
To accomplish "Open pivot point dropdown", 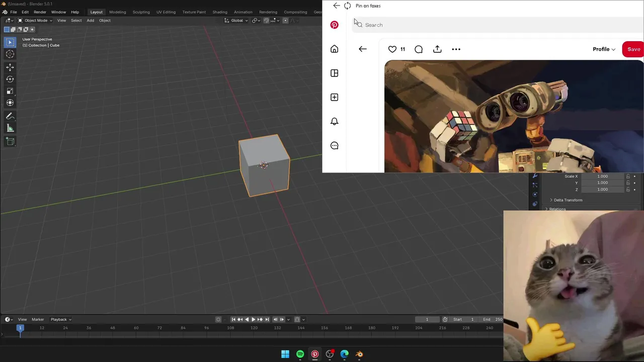I will point(256,21).
